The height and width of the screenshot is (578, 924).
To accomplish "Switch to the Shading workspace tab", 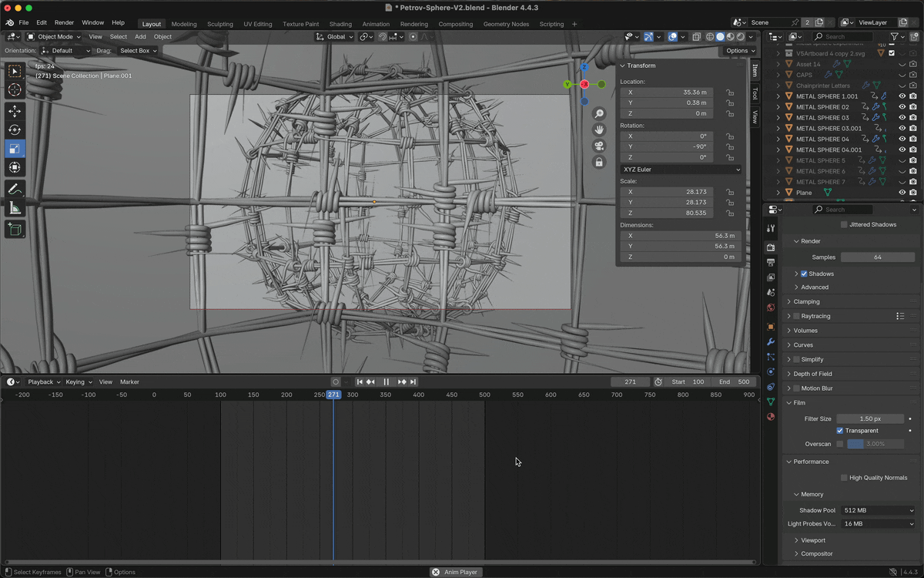I will coord(340,24).
